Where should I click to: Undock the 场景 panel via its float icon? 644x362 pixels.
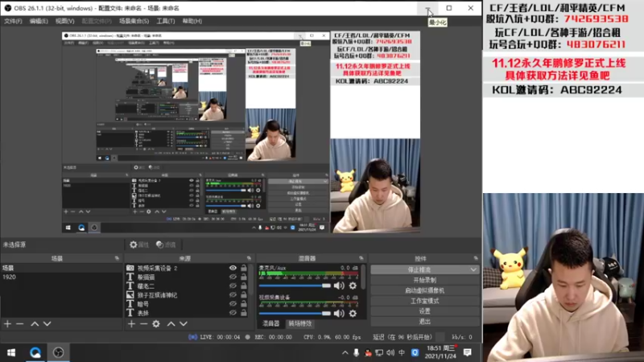pyautogui.click(x=117, y=258)
